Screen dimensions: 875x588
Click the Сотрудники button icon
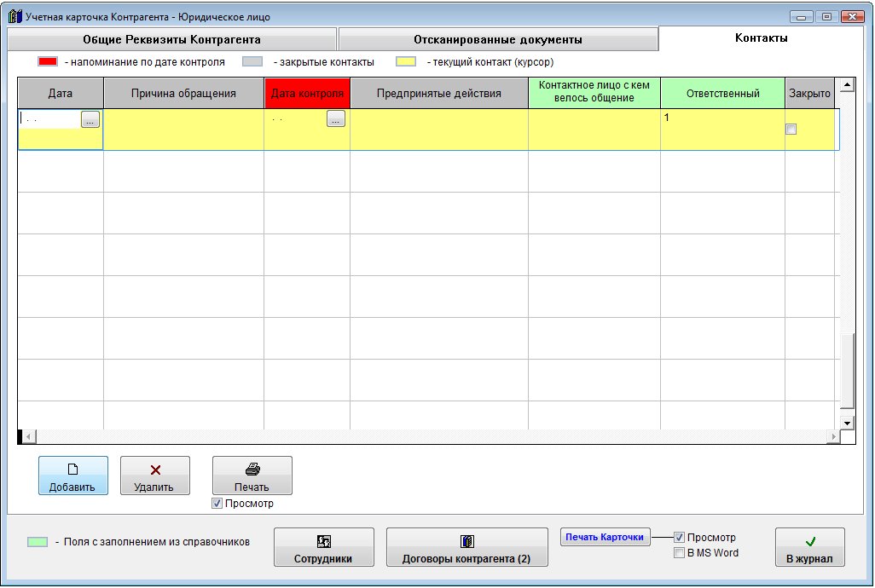pyautogui.click(x=324, y=541)
